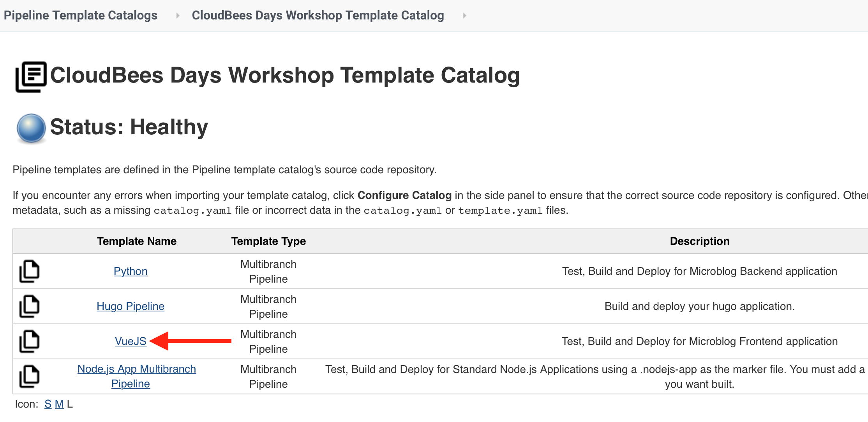The image size is (868, 422).
Task: Click the main catalog title heading
Action: pyautogui.click(x=285, y=75)
